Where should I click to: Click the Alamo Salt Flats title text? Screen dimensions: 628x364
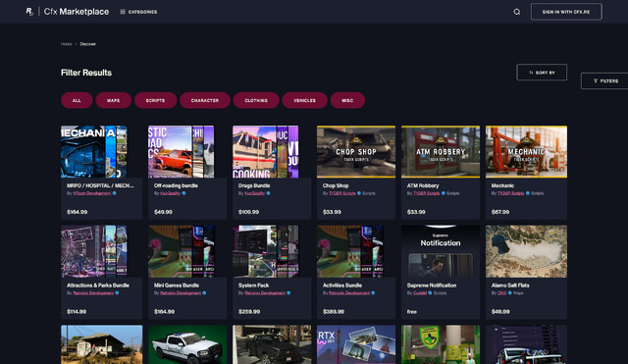(510, 286)
